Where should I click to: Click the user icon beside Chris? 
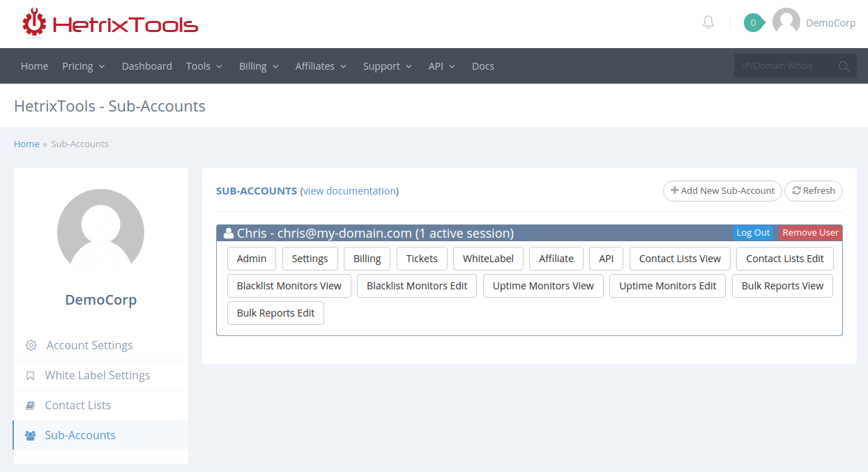(229, 234)
